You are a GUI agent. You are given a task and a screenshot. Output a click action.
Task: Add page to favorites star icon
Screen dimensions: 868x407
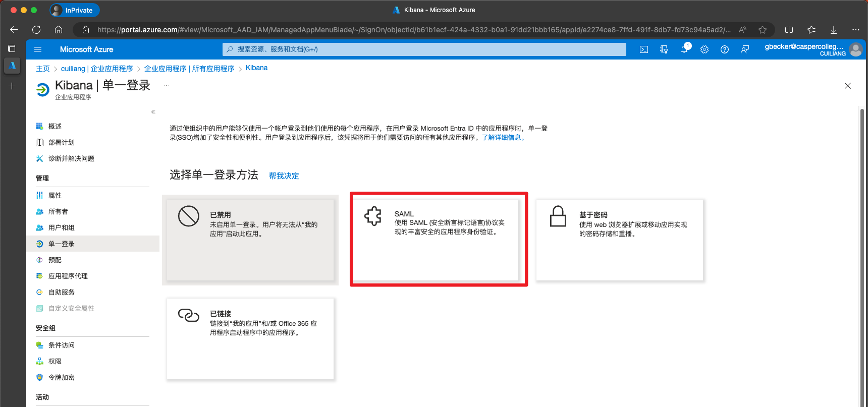point(763,30)
